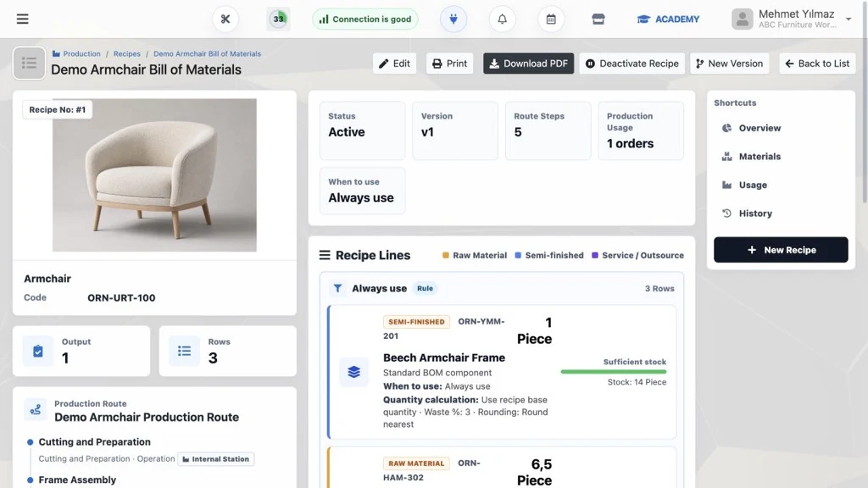
Task: Click the Rule tag beside Always use
Action: pos(426,288)
